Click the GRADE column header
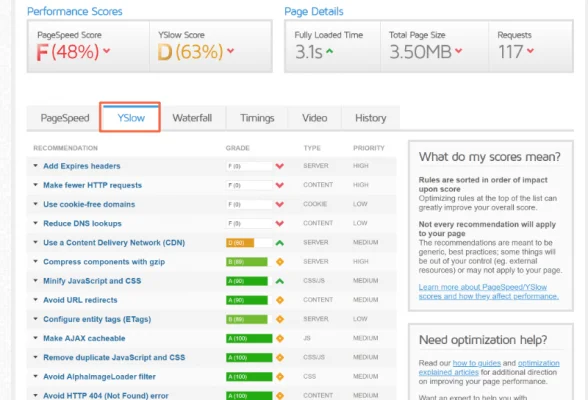 point(237,148)
